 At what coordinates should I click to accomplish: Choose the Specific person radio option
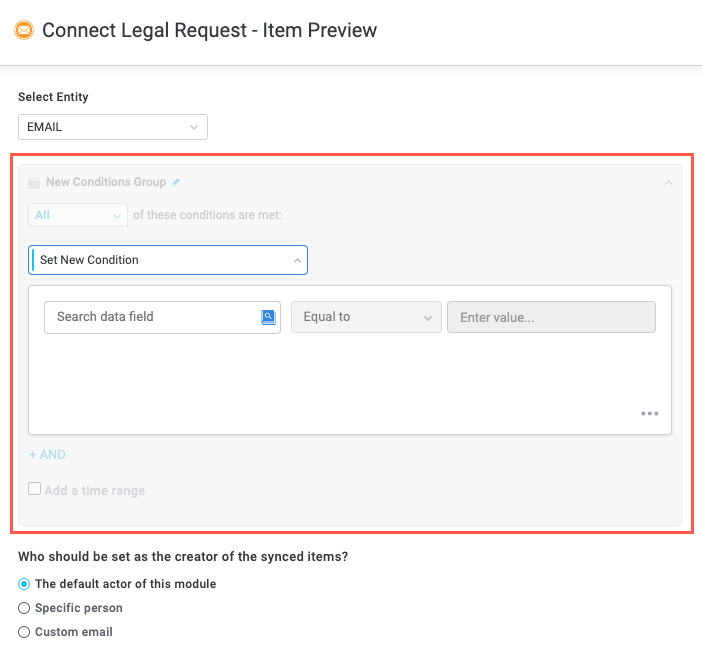[25, 608]
